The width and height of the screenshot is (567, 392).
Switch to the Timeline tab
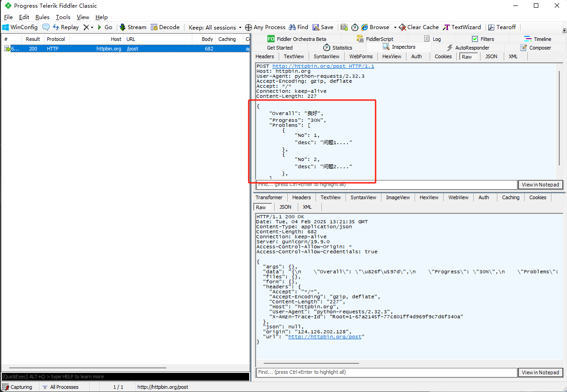pos(537,39)
